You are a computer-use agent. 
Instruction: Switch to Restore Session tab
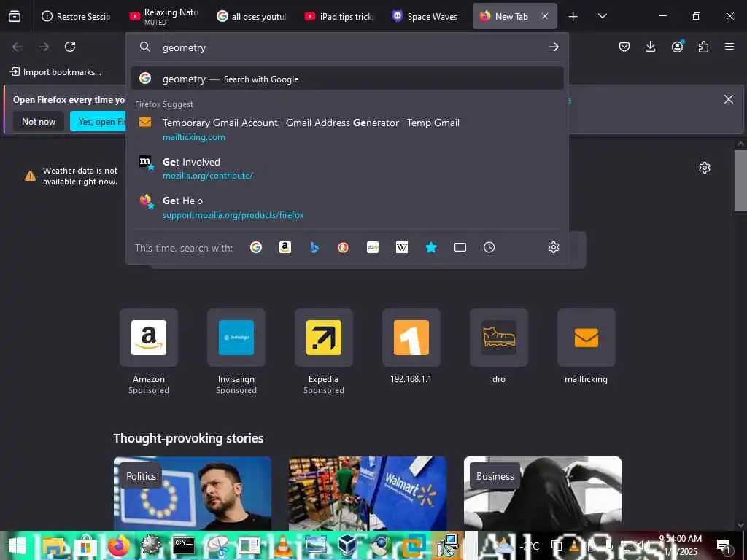click(76, 16)
